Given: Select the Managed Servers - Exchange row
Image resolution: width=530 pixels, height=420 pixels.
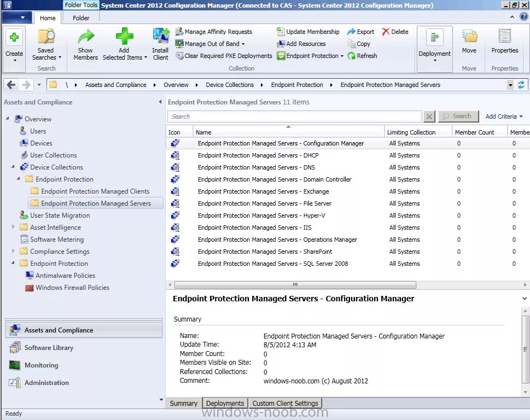Looking at the screenshot, I should tap(348, 191).
